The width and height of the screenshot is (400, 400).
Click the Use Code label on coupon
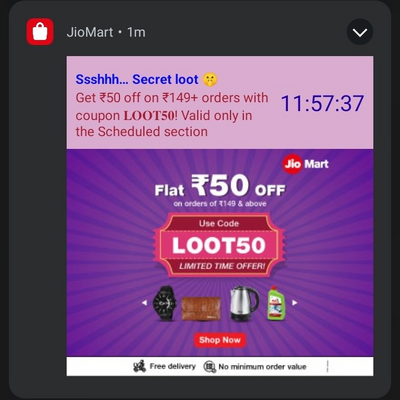[x=219, y=223]
